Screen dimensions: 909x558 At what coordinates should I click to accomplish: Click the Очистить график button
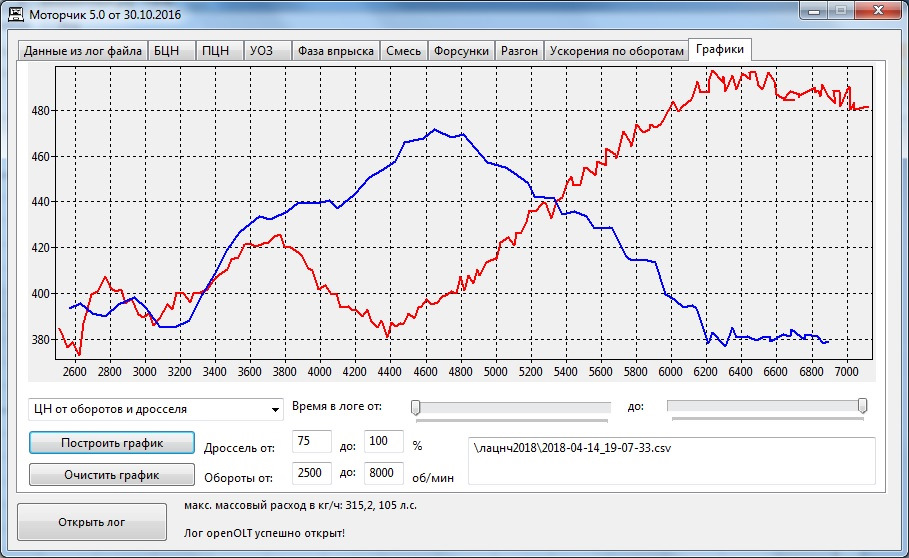pos(112,475)
